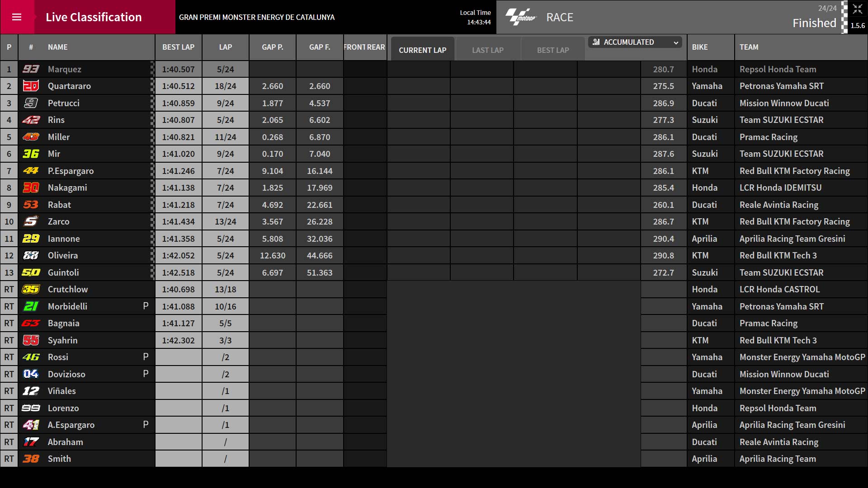Image resolution: width=868 pixels, height=488 pixels.
Task: Click the Aprilia Racing Team name for Smith
Action: click(778, 459)
